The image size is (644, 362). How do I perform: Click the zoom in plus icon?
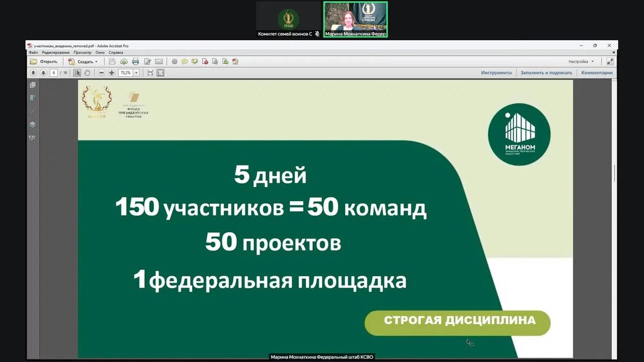[112, 72]
